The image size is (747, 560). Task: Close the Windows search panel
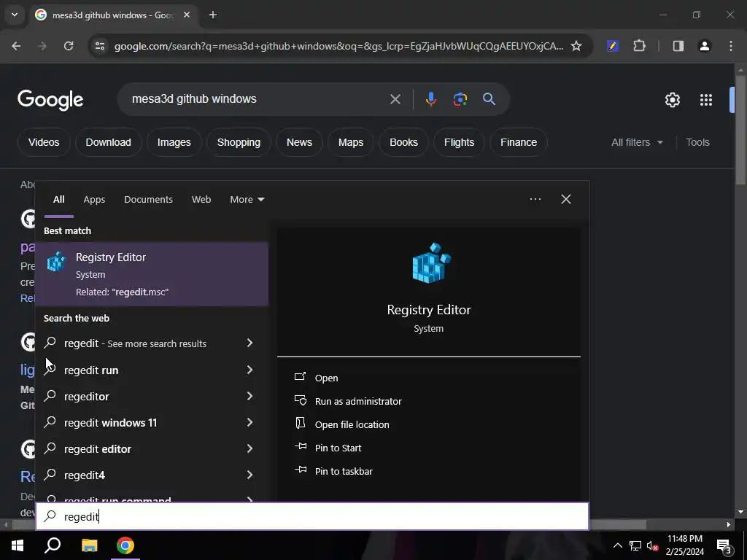tap(566, 199)
